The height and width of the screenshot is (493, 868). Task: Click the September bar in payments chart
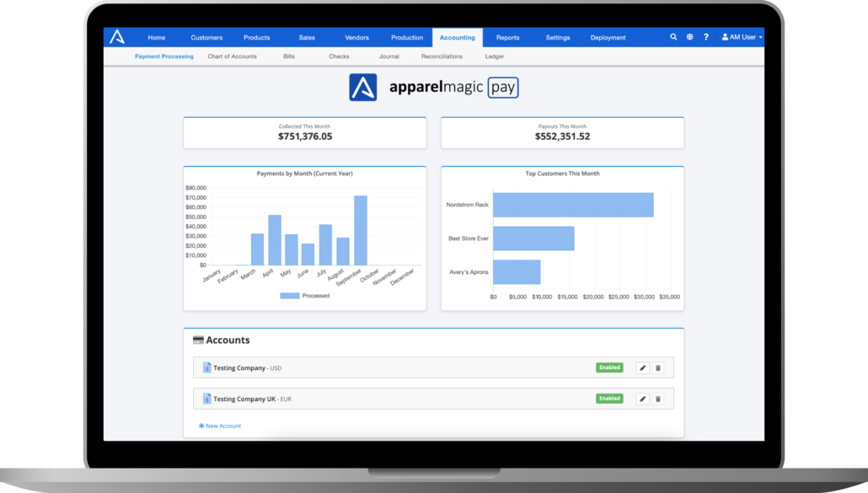pos(361,230)
